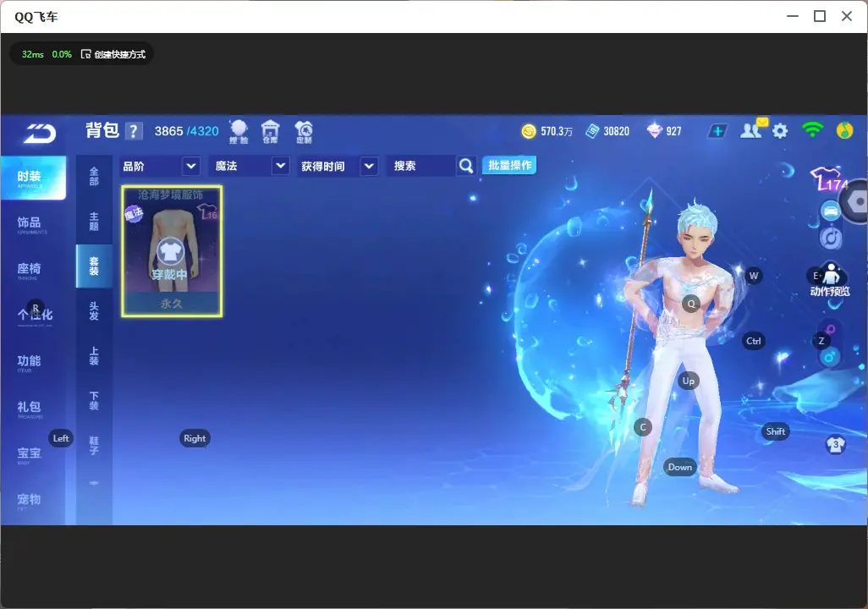Click the 927 diamond balance
This screenshot has height=609, width=868.
[x=673, y=131]
